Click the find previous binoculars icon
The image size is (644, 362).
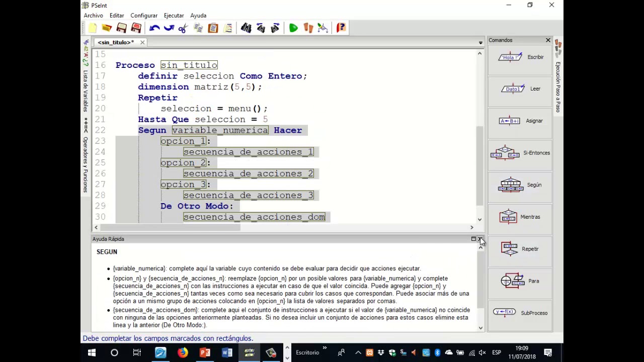click(x=261, y=28)
